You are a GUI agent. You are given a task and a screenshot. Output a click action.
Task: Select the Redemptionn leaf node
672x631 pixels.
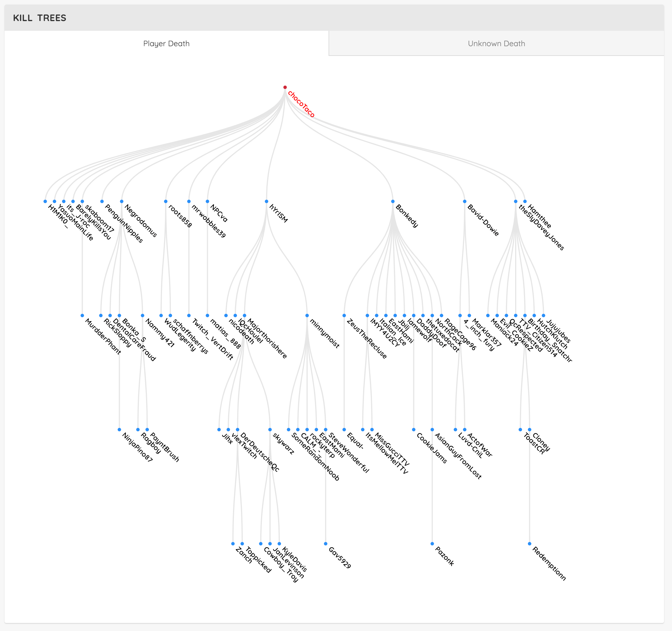[x=530, y=544]
